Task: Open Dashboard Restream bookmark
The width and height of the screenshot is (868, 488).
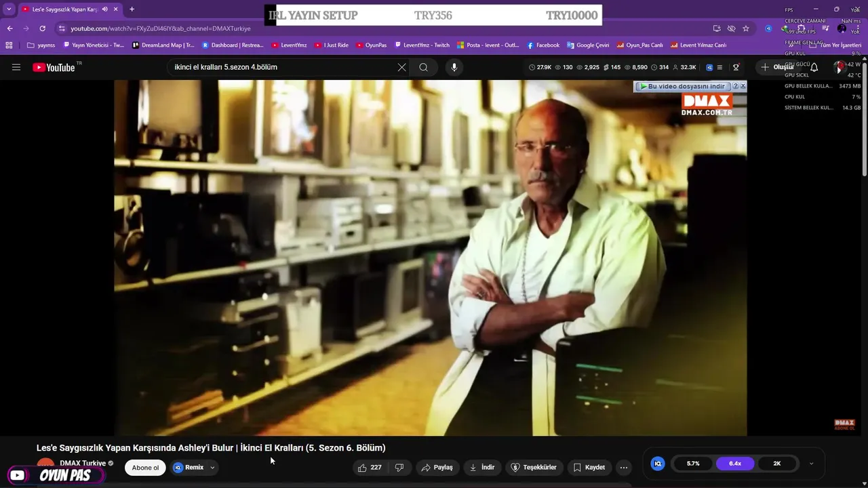Action: click(x=233, y=45)
